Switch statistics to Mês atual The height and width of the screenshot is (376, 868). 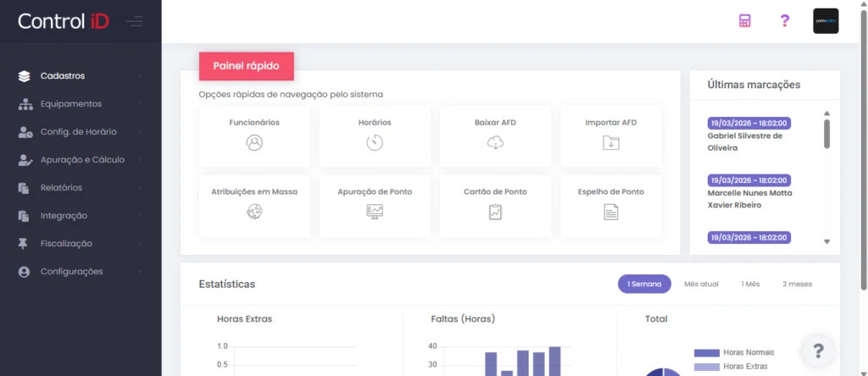pyautogui.click(x=701, y=284)
